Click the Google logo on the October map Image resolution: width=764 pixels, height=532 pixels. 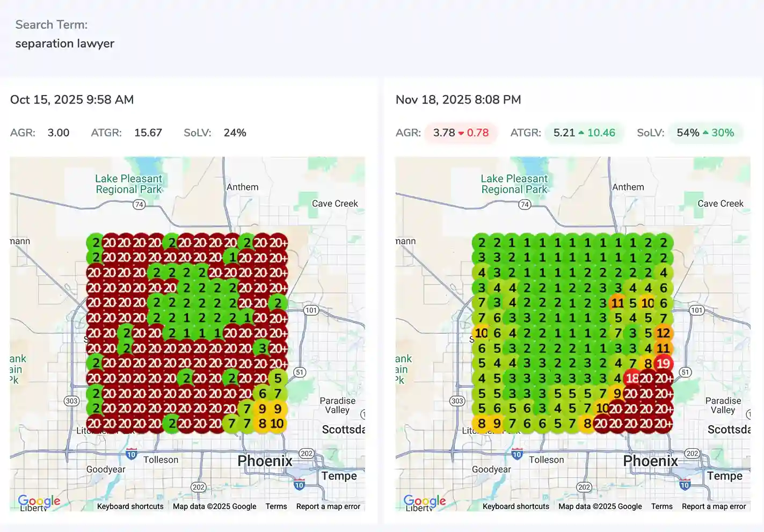pyautogui.click(x=39, y=501)
